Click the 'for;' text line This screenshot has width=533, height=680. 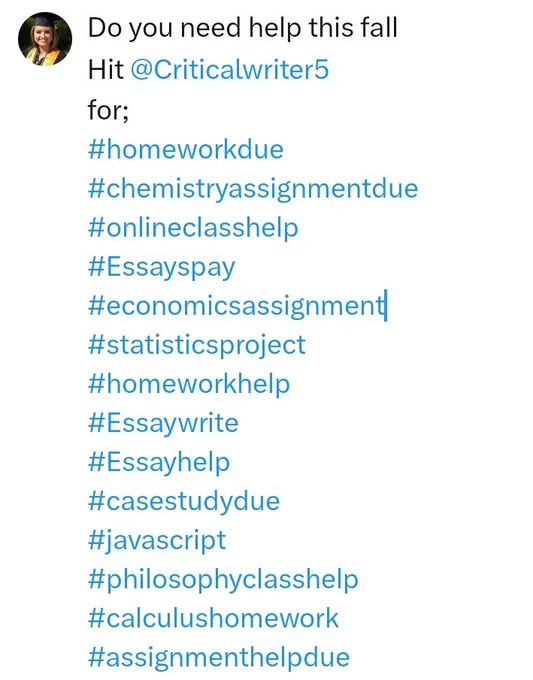[x=108, y=110]
